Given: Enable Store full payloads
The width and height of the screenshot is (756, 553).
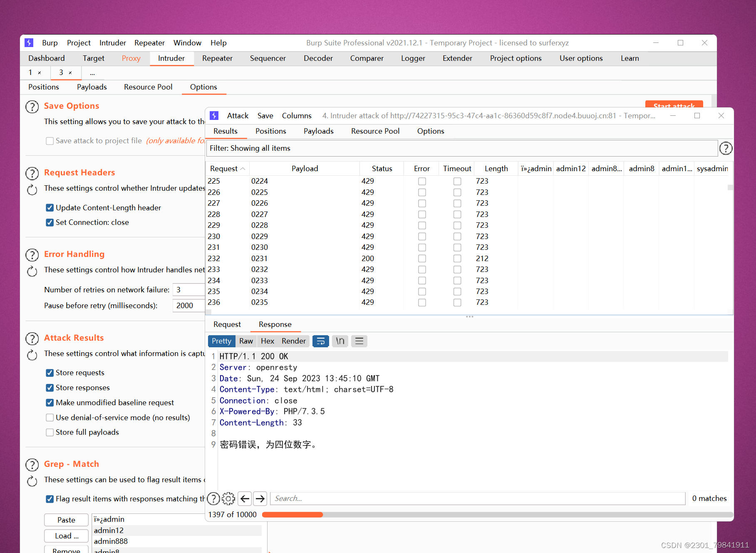Looking at the screenshot, I should (x=50, y=432).
